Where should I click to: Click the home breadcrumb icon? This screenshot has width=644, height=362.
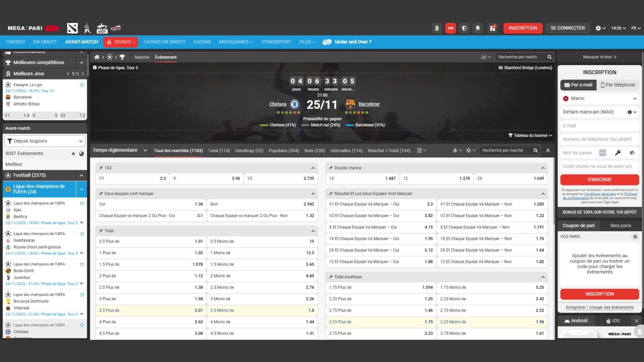point(97,57)
